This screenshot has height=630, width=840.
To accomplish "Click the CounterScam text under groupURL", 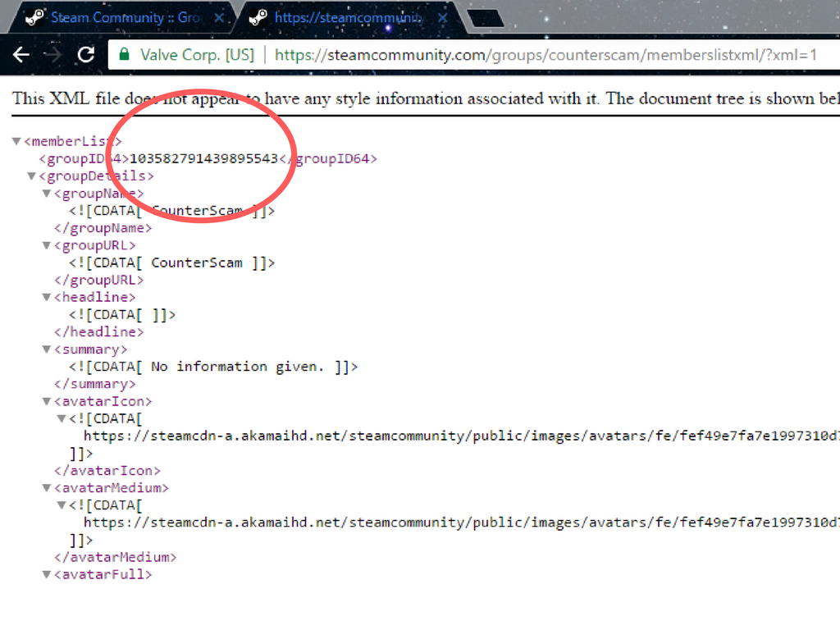I will [197, 263].
